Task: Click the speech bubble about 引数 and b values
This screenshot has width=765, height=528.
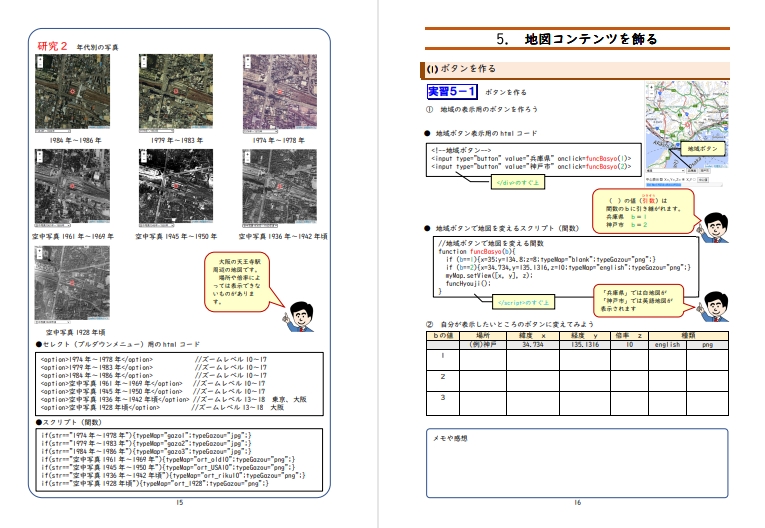Action: [644, 211]
